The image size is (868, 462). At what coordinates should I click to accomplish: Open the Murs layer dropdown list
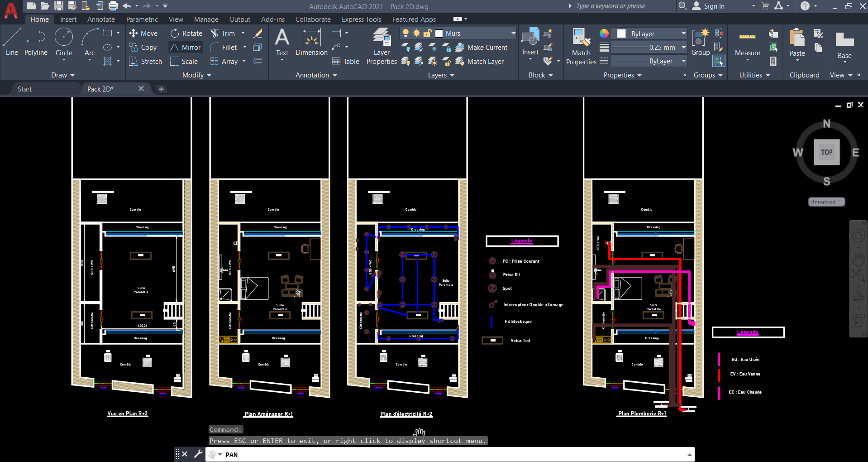(x=513, y=34)
